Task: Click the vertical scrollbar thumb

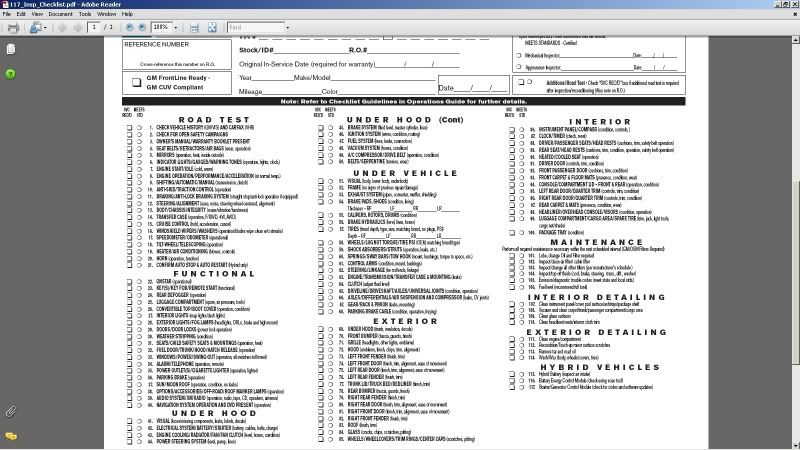Action: coord(795,273)
